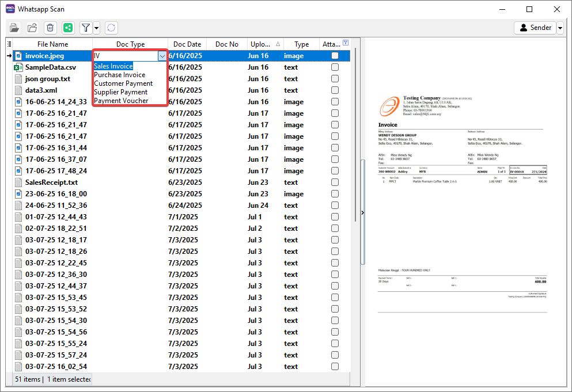Click the open folder toolbar icon

point(32,28)
